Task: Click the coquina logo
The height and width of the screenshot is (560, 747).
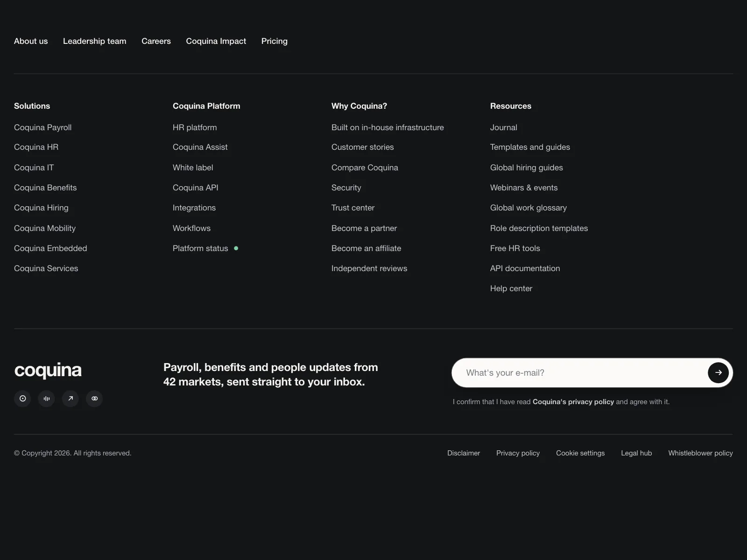Action: [x=48, y=370]
